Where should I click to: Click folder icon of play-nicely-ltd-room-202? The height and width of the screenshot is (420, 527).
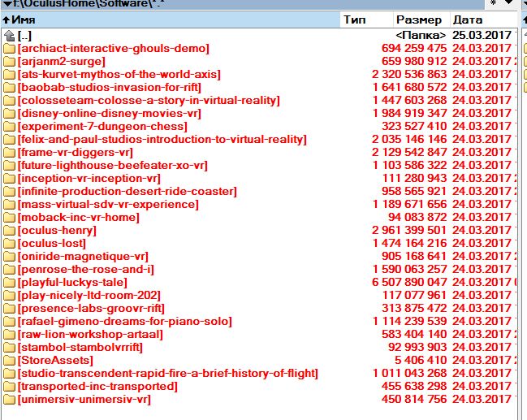[x=10, y=296]
